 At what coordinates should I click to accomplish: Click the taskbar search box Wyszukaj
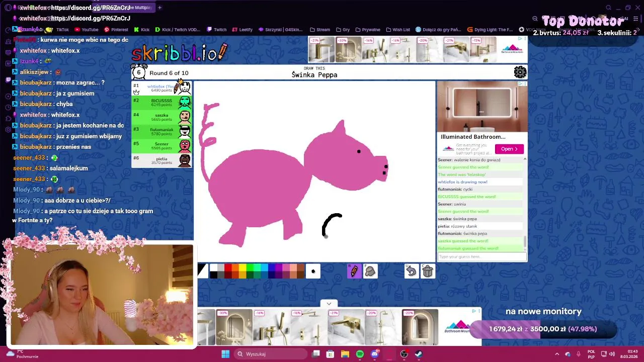pyautogui.click(x=271, y=354)
